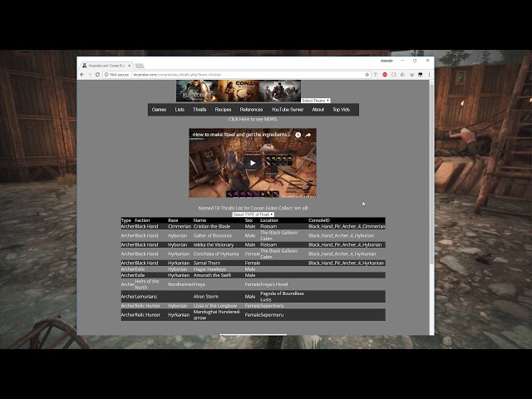Viewport: 532px width, 399px height.
Task: Bookmark page with the star icon
Action: coord(367,75)
